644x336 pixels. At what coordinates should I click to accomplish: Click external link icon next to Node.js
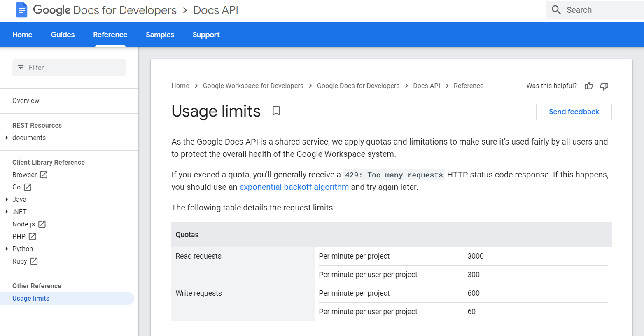(42, 224)
